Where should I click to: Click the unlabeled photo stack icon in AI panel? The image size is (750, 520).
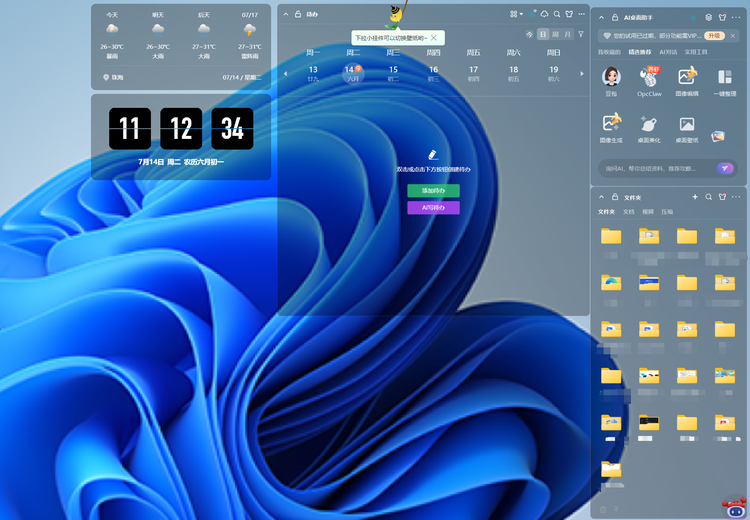(x=717, y=137)
